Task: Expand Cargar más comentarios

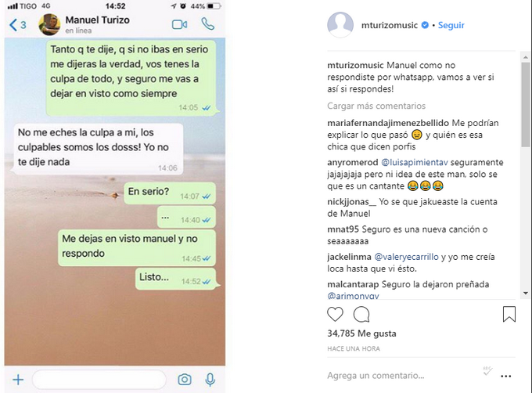Action: pos(376,106)
